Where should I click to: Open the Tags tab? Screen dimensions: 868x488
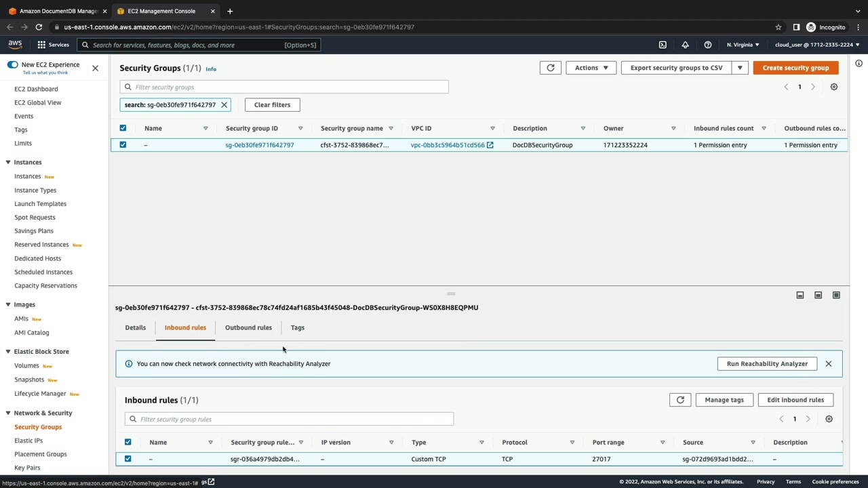coord(298,327)
